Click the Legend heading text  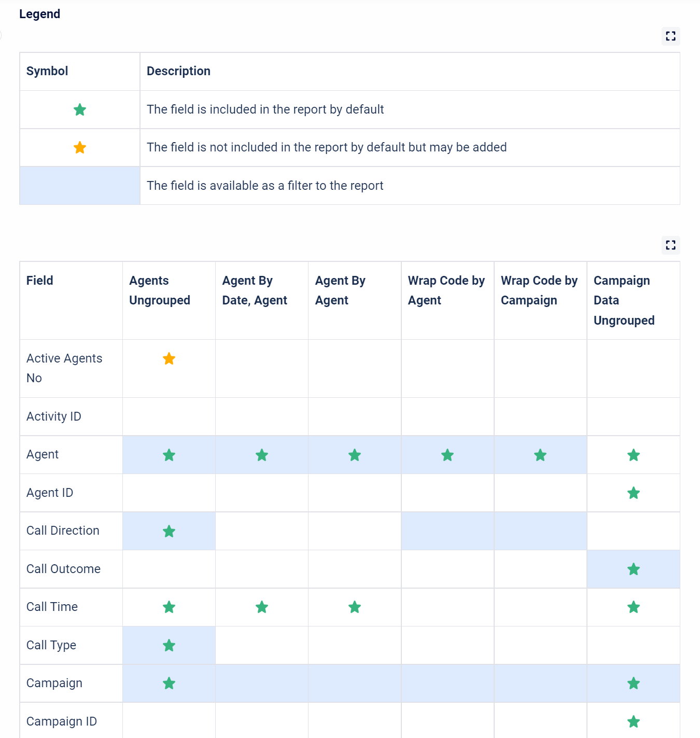coord(40,14)
